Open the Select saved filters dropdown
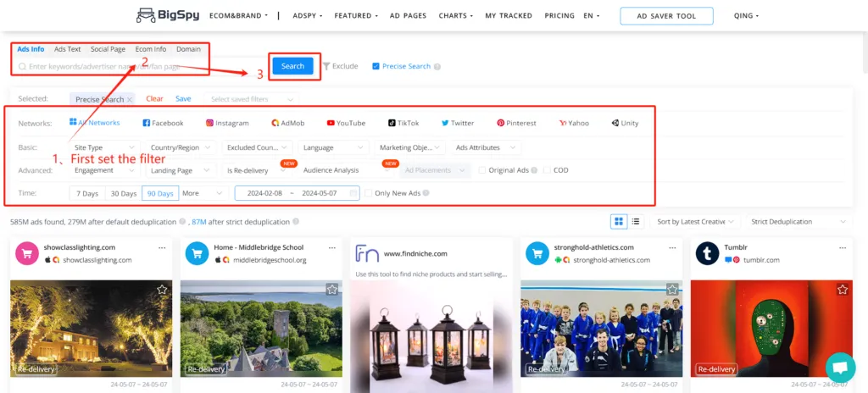This screenshot has height=393, width=868. pos(252,99)
